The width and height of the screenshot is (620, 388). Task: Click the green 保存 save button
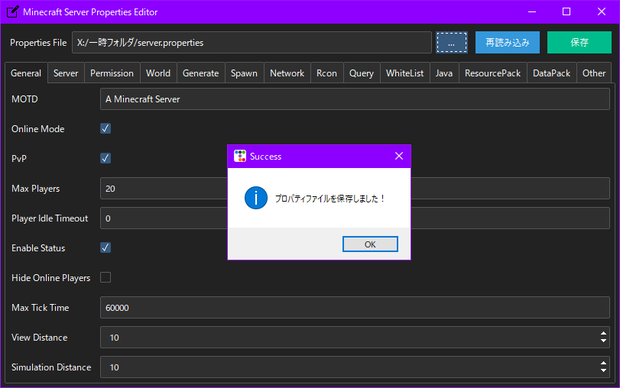(579, 43)
